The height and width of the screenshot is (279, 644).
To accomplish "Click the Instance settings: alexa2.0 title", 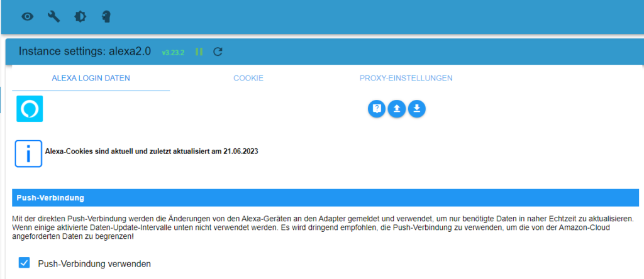I will pyautogui.click(x=85, y=52).
